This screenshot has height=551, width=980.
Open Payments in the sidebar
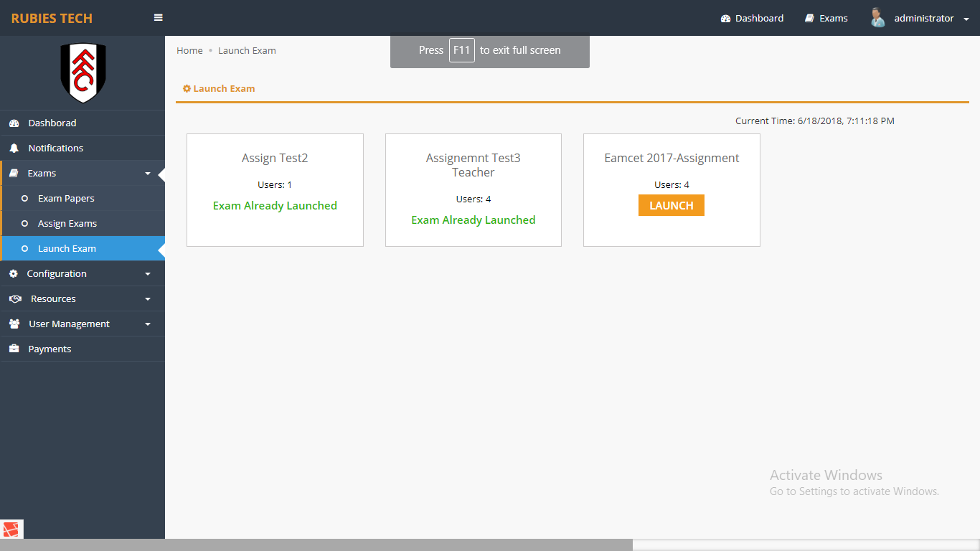pyautogui.click(x=83, y=349)
